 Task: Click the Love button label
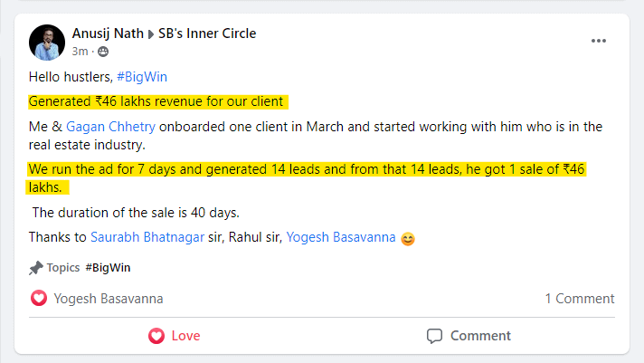point(185,336)
